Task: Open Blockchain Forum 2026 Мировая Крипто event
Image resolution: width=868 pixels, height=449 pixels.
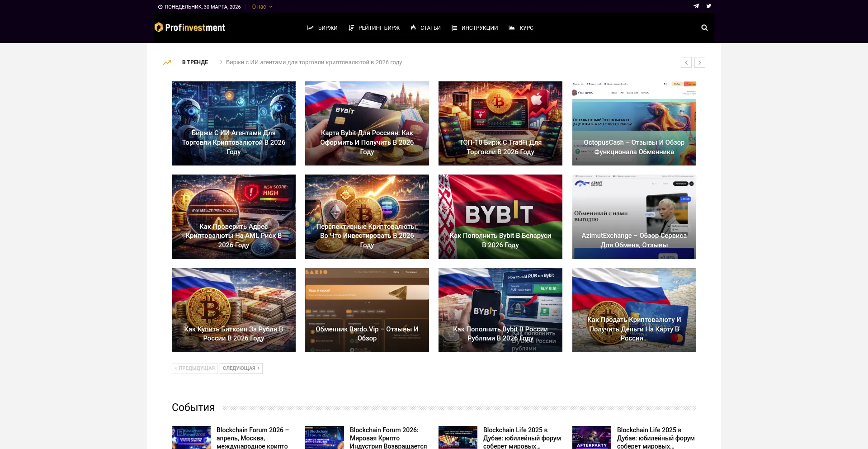Action: click(388, 438)
